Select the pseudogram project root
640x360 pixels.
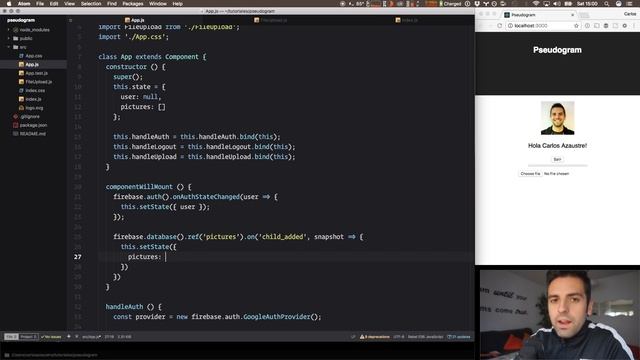coord(21,20)
